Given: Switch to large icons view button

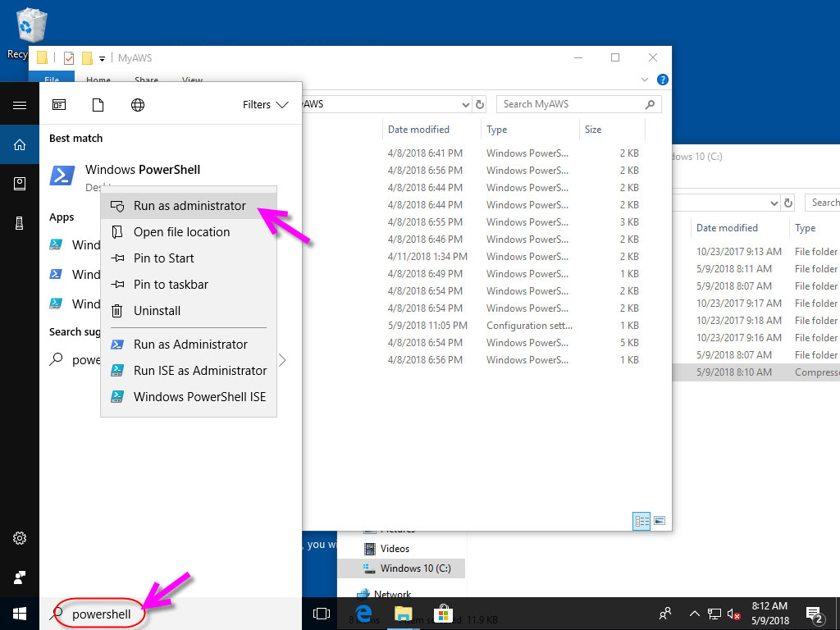Looking at the screenshot, I should [x=660, y=521].
